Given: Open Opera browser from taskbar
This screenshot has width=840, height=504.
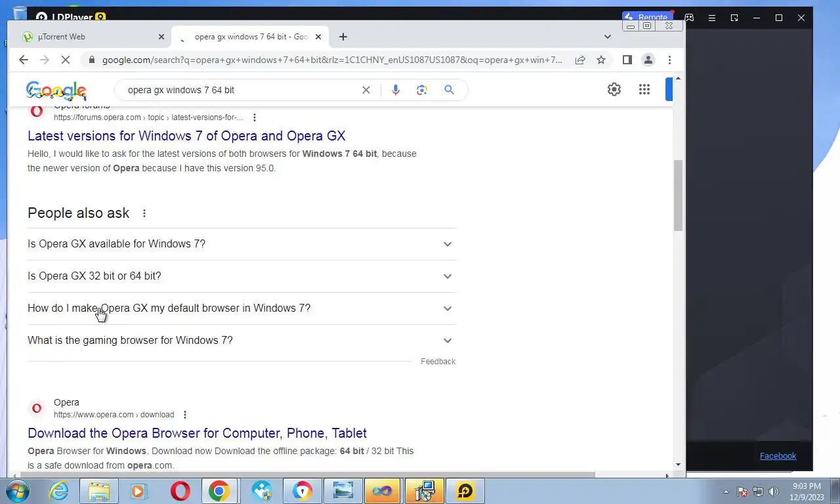Looking at the screenshot, I should click(180, 491).
